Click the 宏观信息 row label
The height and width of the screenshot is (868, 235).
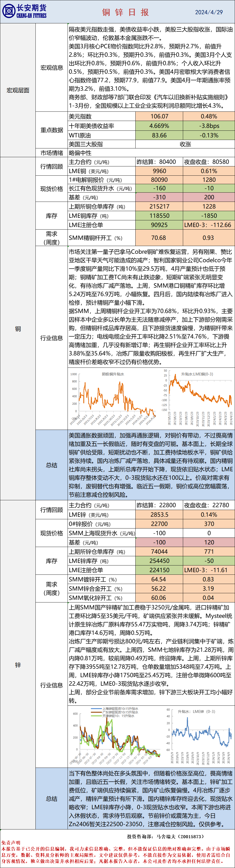[52, 68]
